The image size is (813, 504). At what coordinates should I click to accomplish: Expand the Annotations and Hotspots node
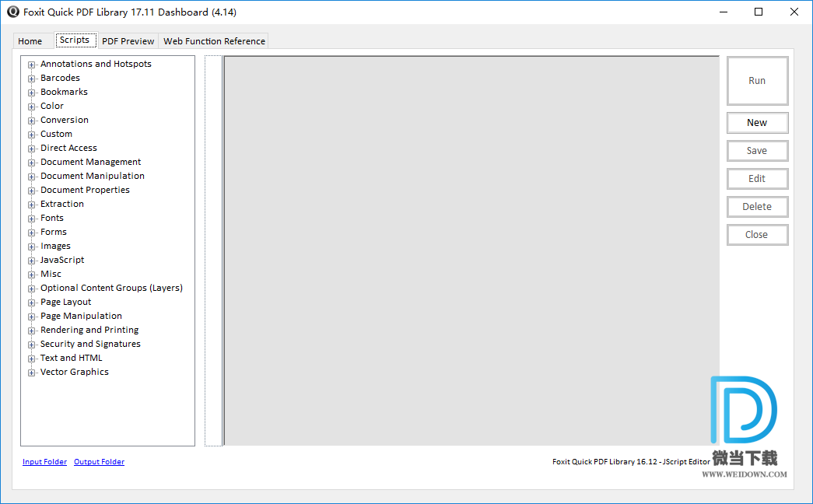point(32,65)
